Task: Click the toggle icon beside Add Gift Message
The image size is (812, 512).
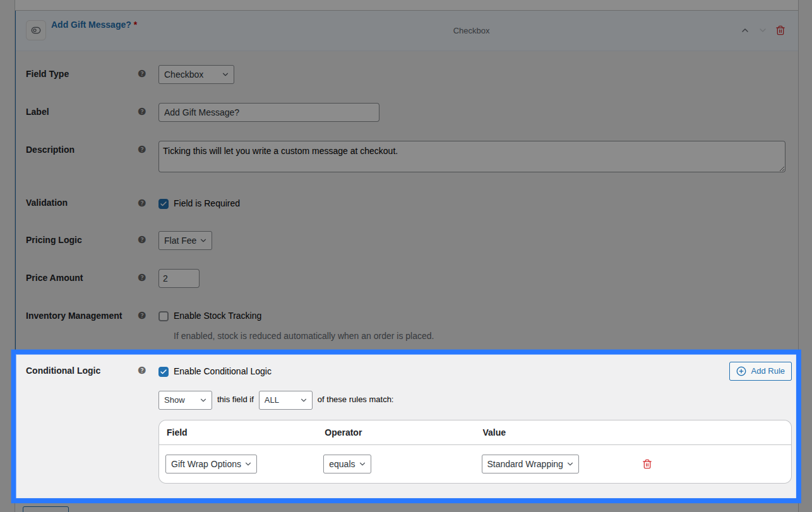Action: pos(36,30)
